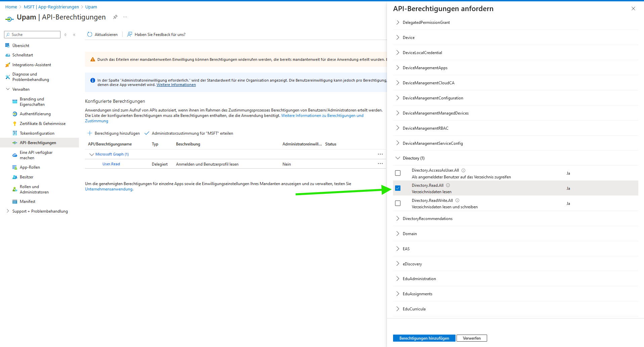Open Zertifikate & Geheimnisse in sidebar
Image resolution: width=644 pixels, height=347 pixels.
[x=42, y=124]
